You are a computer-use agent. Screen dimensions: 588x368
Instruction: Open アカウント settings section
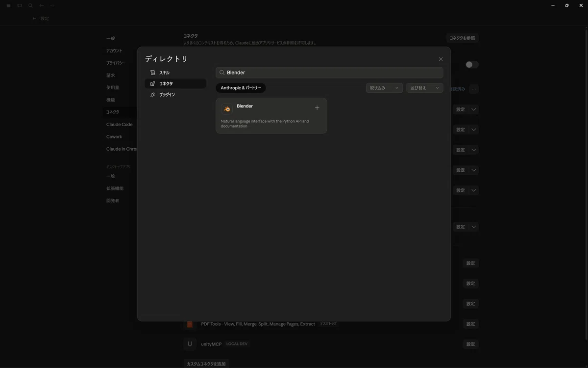tap(114, 51)
